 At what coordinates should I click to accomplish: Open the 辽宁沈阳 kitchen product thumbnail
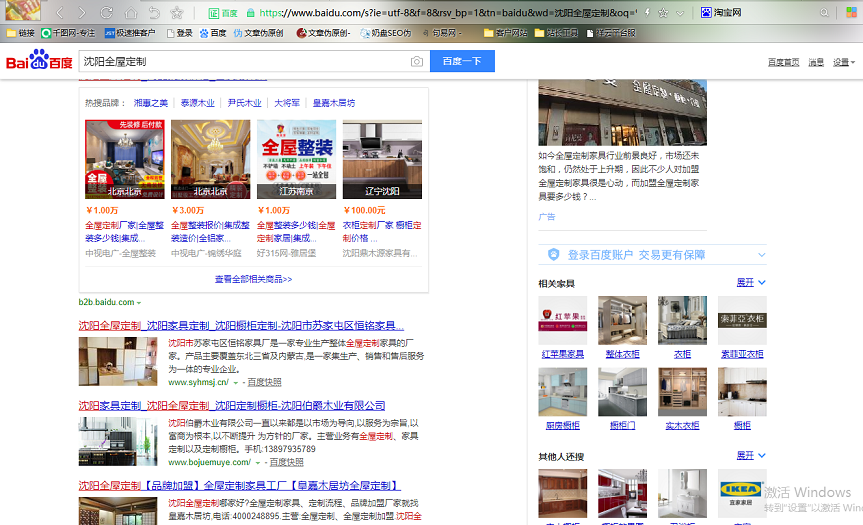click(383, 159)
